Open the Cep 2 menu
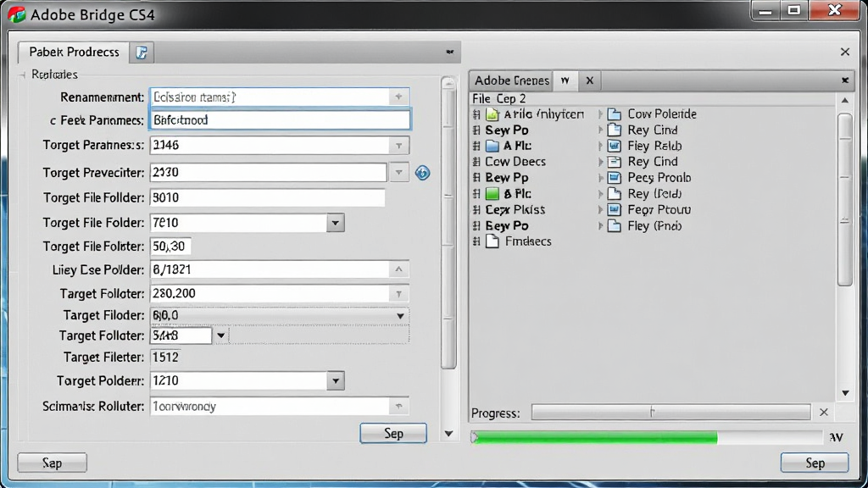Image resolution: width=868 pixels, height=488 pixels. pos(511,98)
